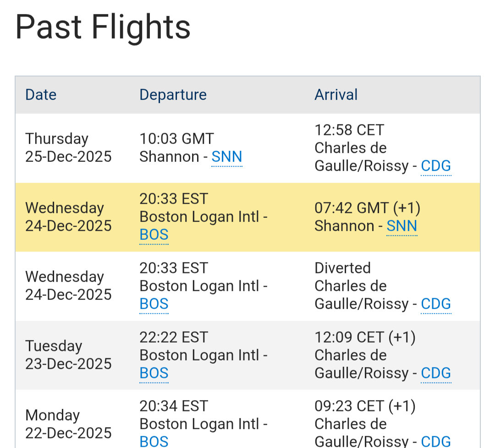Select the highlighted Wednesday 24-Dec-2025 date cell
This screenshot has height=448, width=495.
coord(68,217)
